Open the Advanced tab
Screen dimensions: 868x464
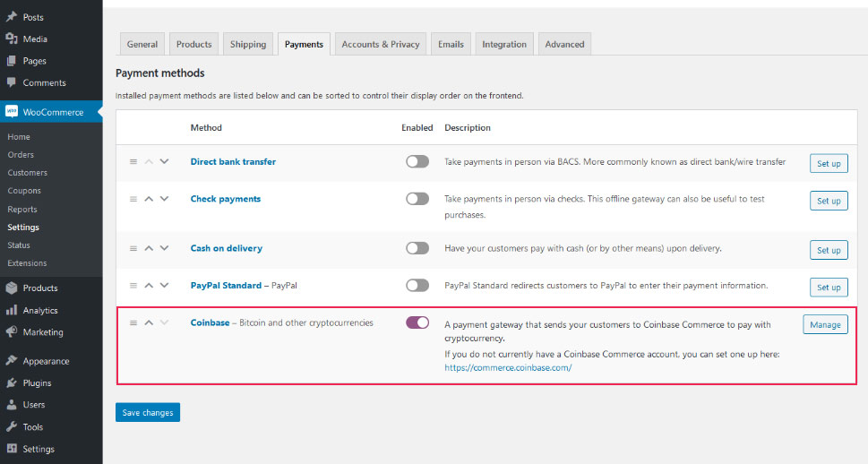pyautogui.click(x=564, y=44)
